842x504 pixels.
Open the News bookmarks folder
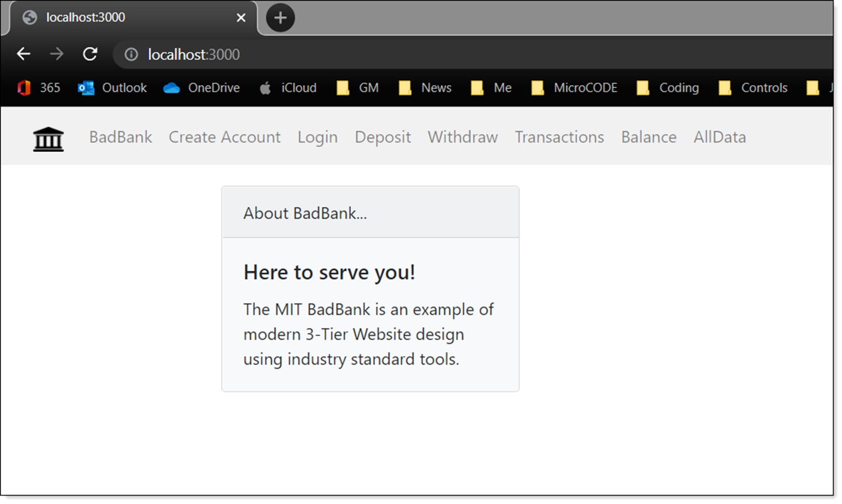pyautogui.click(x=425, y=88)
